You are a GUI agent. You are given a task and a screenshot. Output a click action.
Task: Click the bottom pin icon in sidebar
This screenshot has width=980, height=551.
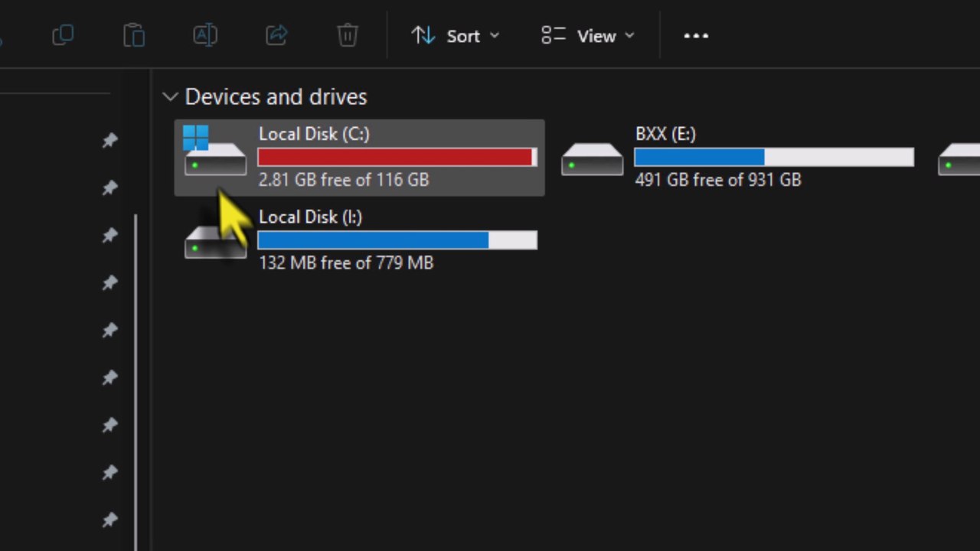tap(110, 520)
